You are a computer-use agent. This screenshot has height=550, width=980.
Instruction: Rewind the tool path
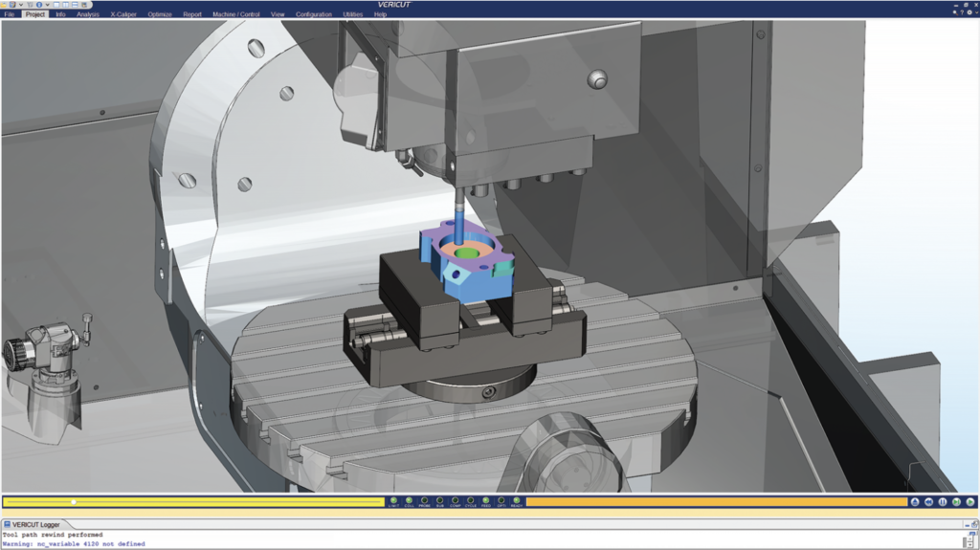click(x=928, y=502)
